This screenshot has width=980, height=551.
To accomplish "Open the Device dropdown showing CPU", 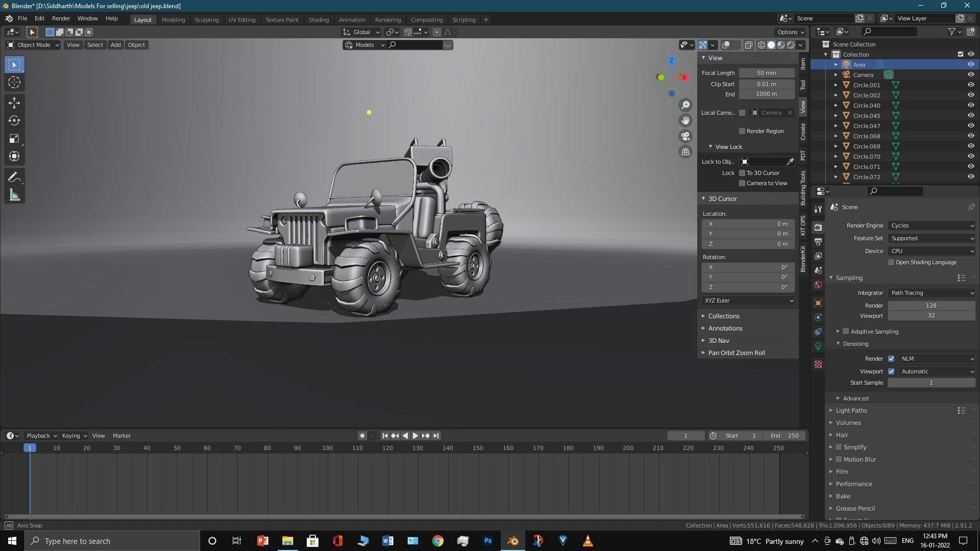I will click(932, 251).
